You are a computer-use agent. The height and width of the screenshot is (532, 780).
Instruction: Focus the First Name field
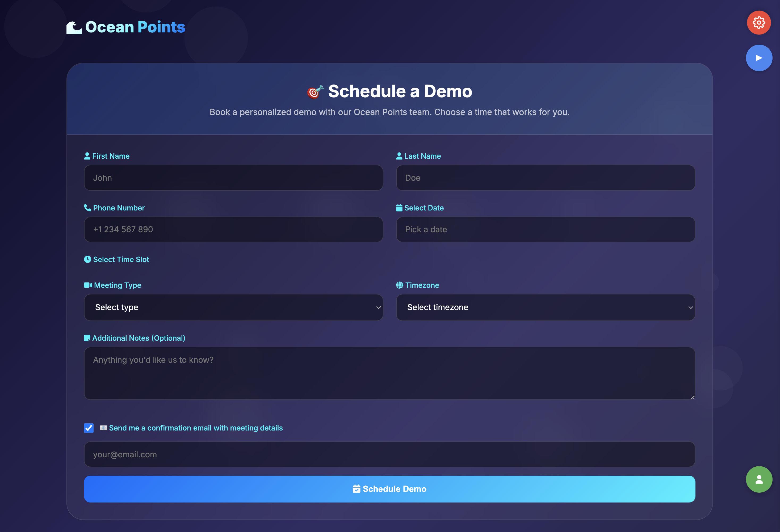[233, 178]
